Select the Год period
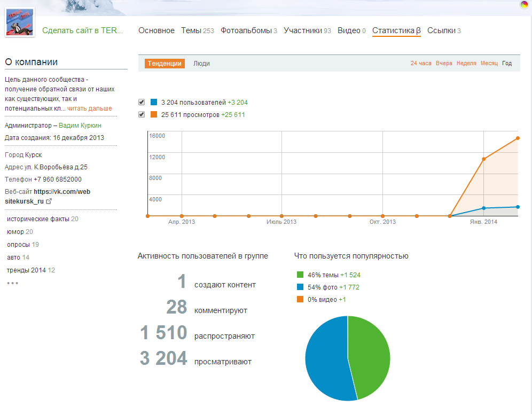532x414 pixels. click(x=507, y=63)
